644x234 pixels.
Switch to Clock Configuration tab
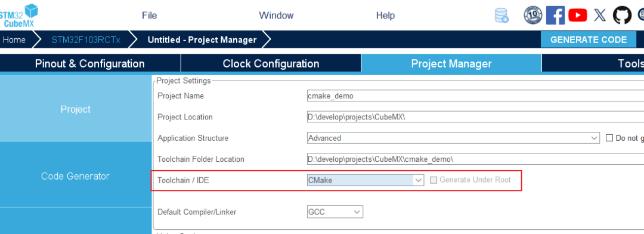[x=271, y=64]
